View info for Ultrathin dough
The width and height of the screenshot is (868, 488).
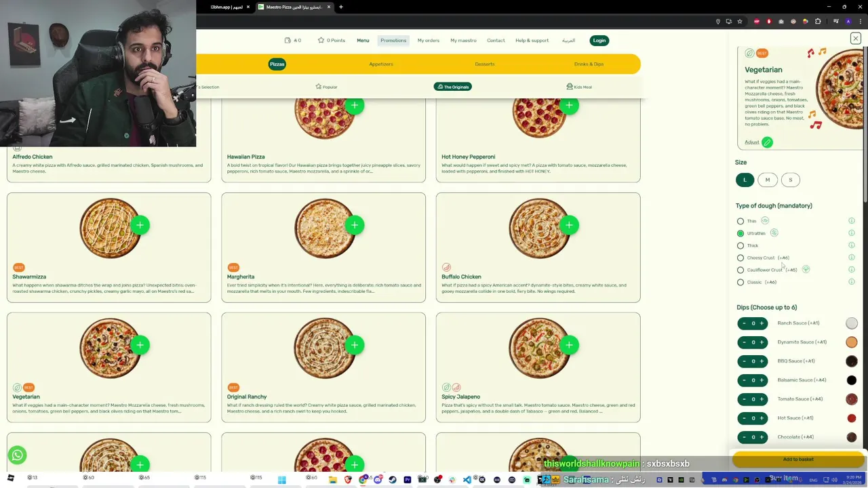point(852,233)
